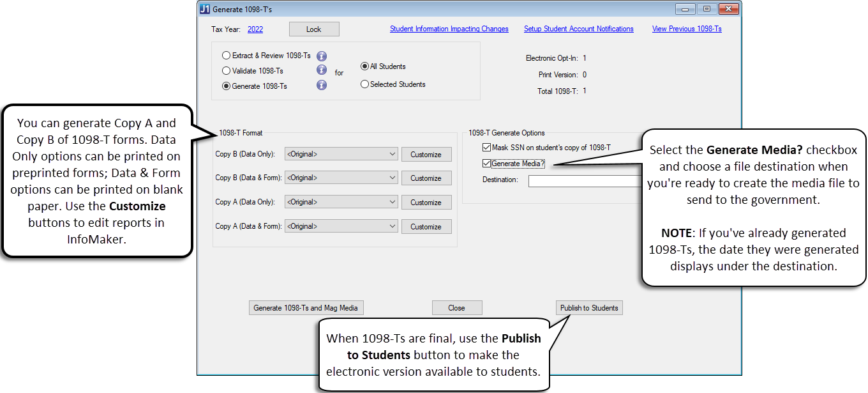Minimize the Generate 1098-T's window
Image resolution: width=868 pixels, height=393 pixels.
click(687, 9)
